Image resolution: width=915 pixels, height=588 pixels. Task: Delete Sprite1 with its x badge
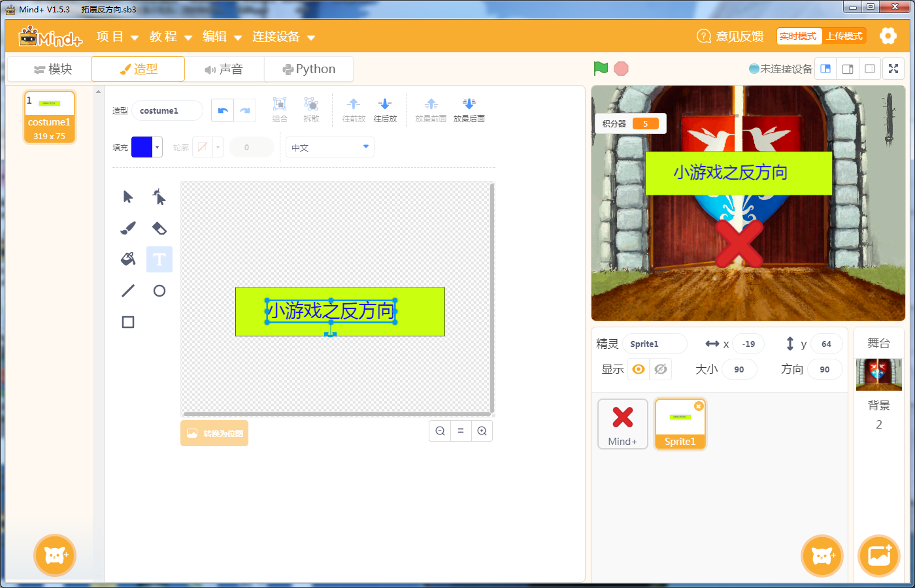[x=699, y=406]
